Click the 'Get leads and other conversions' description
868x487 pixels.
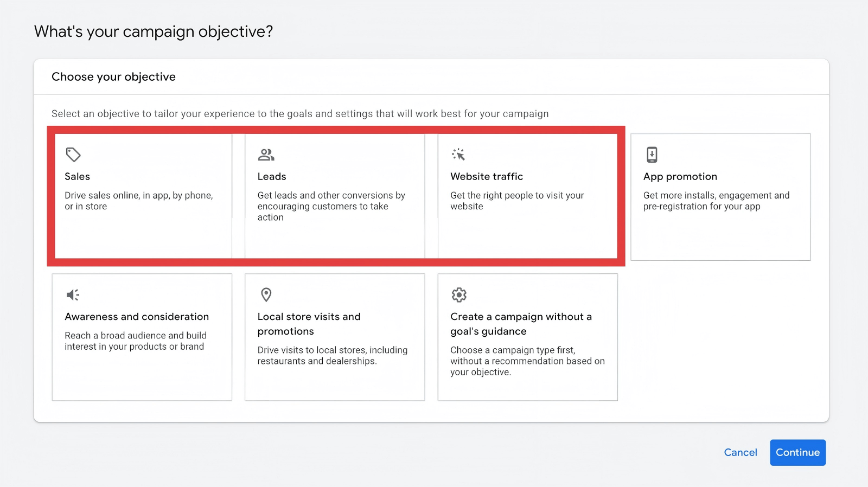pos(331,206)
